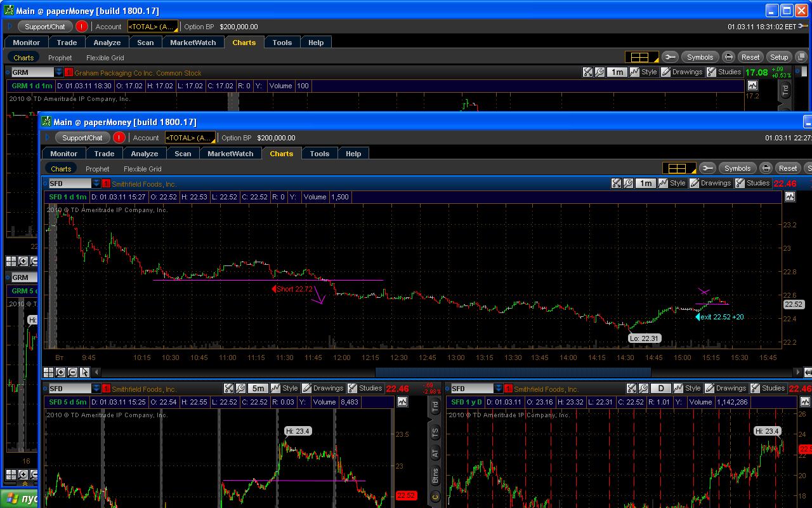Click Support/Chat button in back window
The width and height of the screenshot is (812, 508).
tap(45, 27)
